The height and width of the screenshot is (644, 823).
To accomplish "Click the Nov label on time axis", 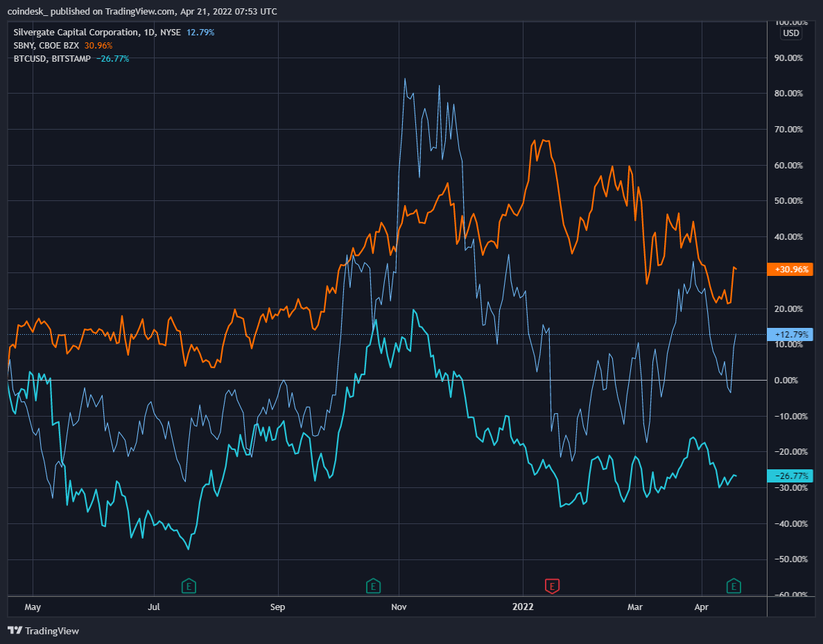I will [399, 607].
